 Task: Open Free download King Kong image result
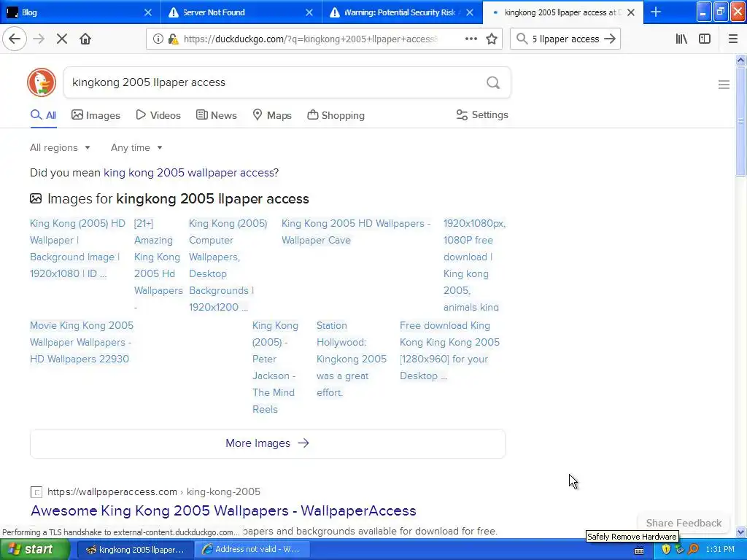(449, 351)
